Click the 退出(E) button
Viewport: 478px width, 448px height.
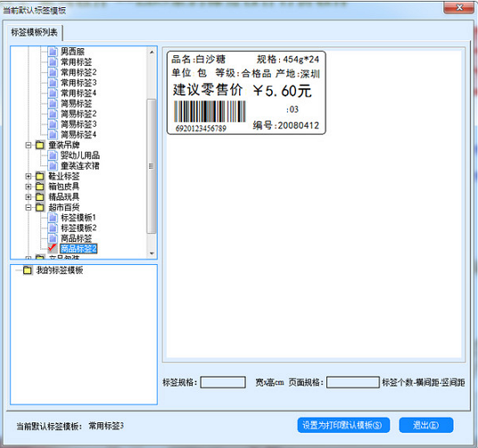click(426, 425)
